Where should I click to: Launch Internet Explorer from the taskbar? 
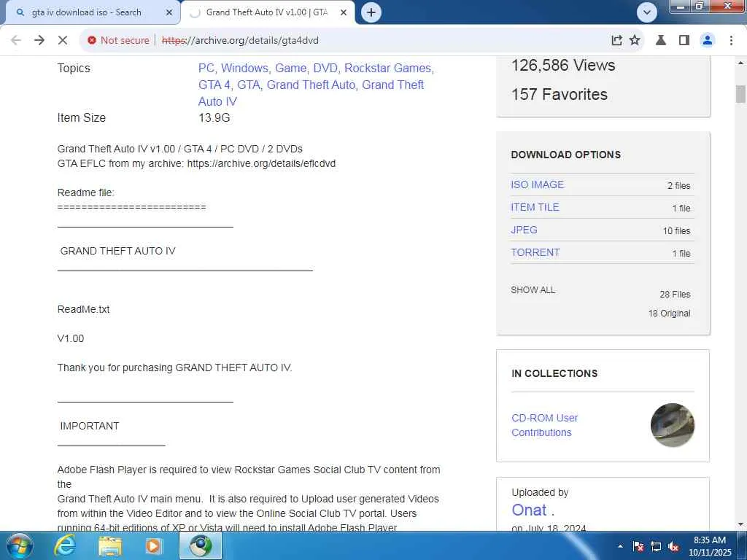[65, 545]
